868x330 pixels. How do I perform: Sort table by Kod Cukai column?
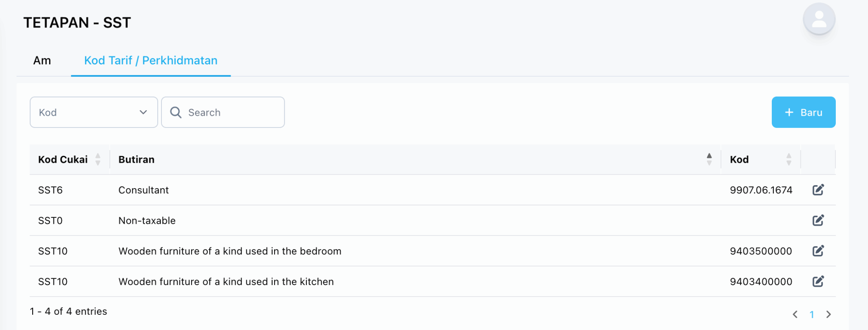click(x=98, y=159)
